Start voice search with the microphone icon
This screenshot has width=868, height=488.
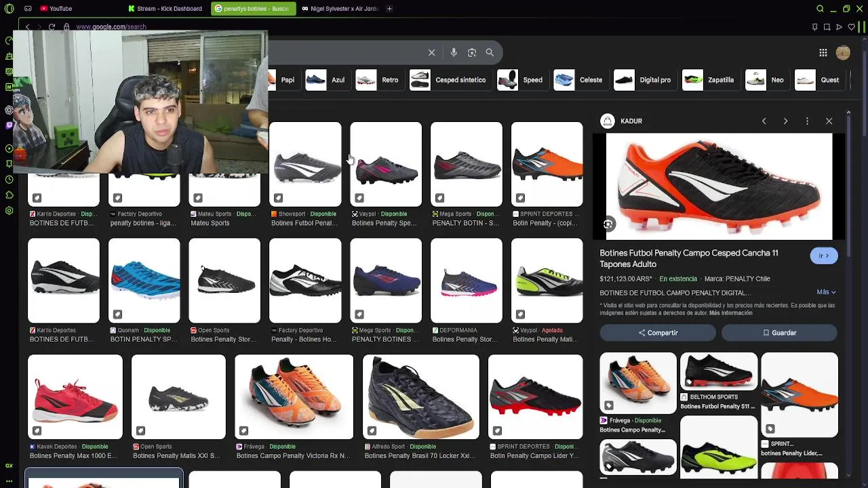(454, 53)
